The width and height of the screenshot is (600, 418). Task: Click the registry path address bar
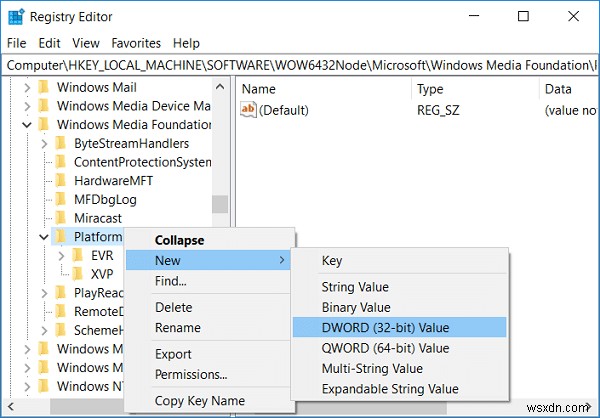coord(300,65)
